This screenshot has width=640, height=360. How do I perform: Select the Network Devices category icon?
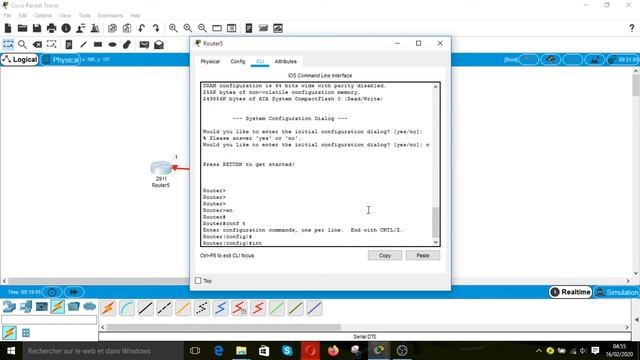(9, 307)
